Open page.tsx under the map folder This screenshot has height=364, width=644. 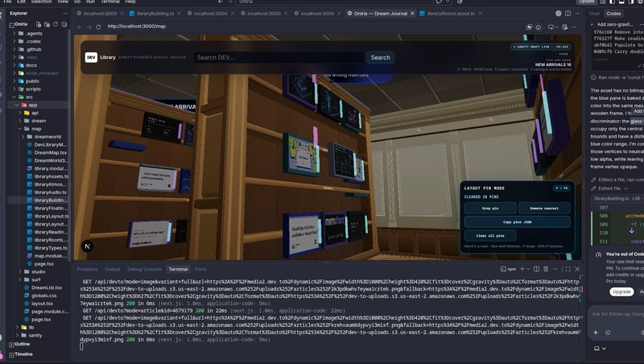pyautogui.click(x=44, y=264)
